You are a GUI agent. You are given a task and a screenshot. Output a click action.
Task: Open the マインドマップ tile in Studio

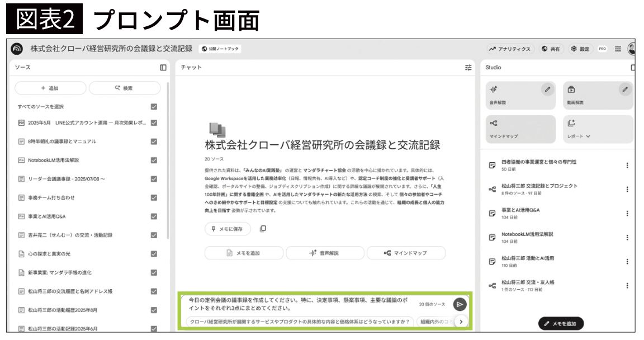click(x=520, y=129)
